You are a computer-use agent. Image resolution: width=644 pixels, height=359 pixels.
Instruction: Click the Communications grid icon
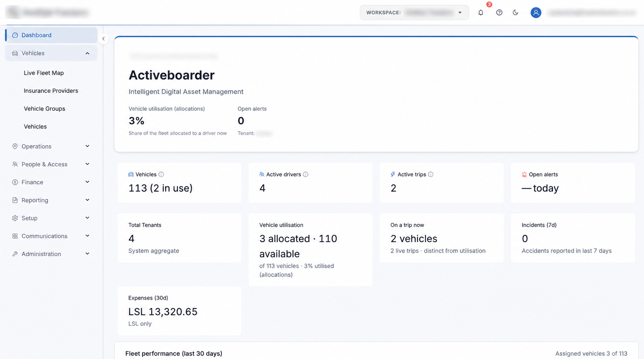point(15,236)
